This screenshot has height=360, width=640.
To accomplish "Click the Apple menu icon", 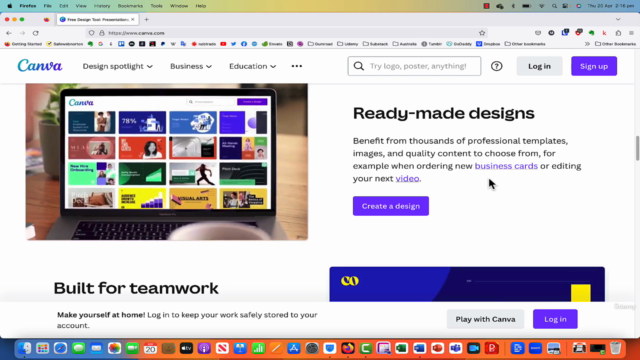I will coord(9,6).
